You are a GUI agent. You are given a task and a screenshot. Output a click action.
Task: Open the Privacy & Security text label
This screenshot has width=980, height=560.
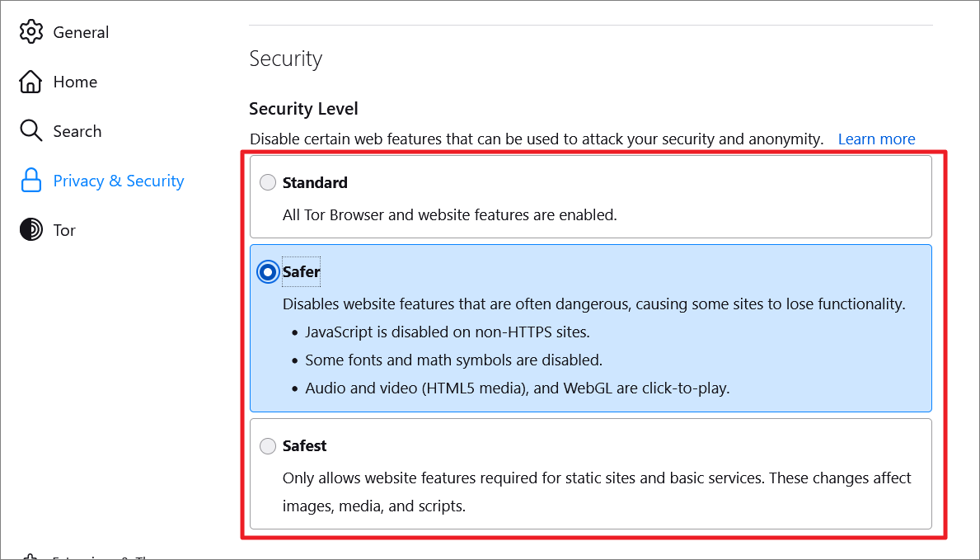[x=119, y=181]
